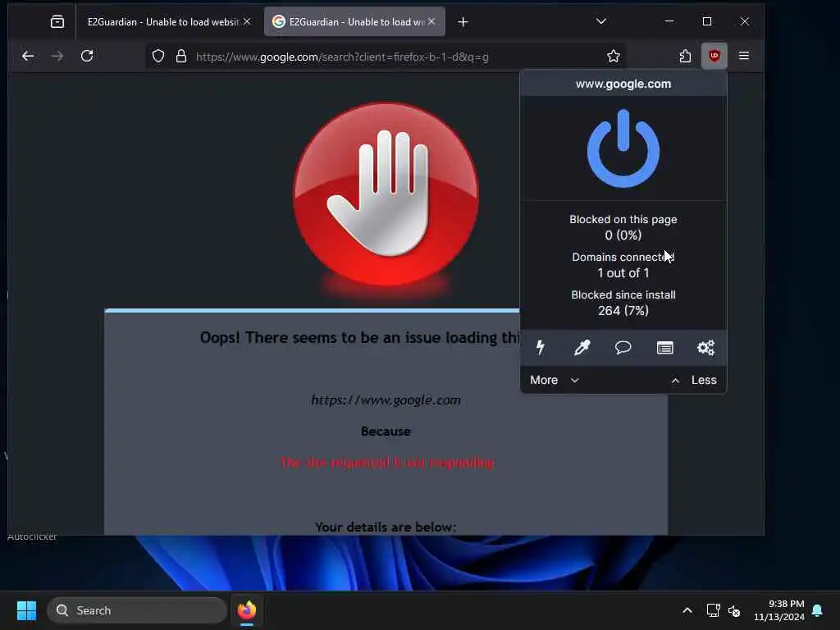840x630 pixels.
Task: Open a new tab with plus button
Action: pos(463,22)
